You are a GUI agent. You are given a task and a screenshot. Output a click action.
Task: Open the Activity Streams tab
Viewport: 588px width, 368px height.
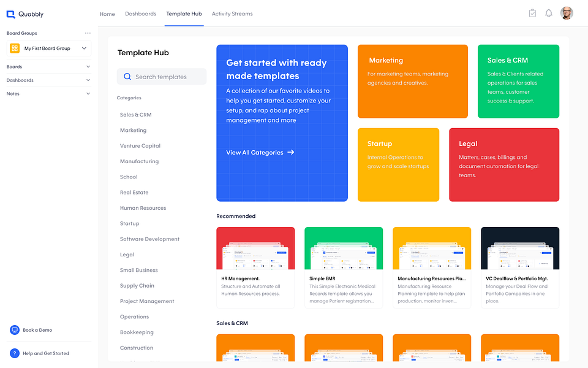[x=232, y=13]
